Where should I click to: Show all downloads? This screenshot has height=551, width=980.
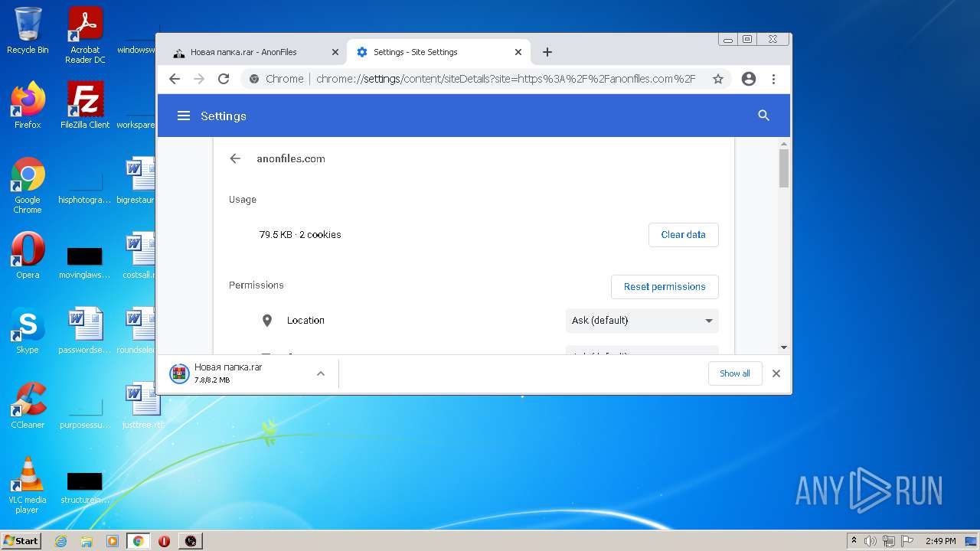(735, 373)
